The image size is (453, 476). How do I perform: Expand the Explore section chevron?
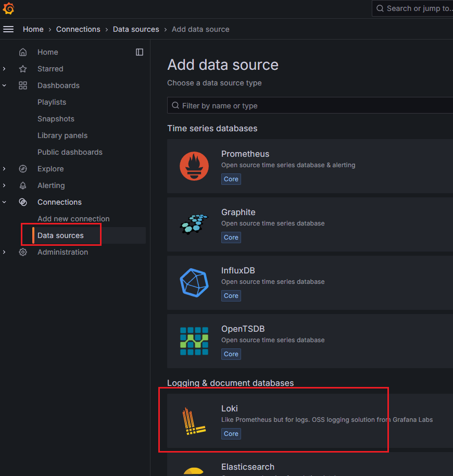(4, 169)
